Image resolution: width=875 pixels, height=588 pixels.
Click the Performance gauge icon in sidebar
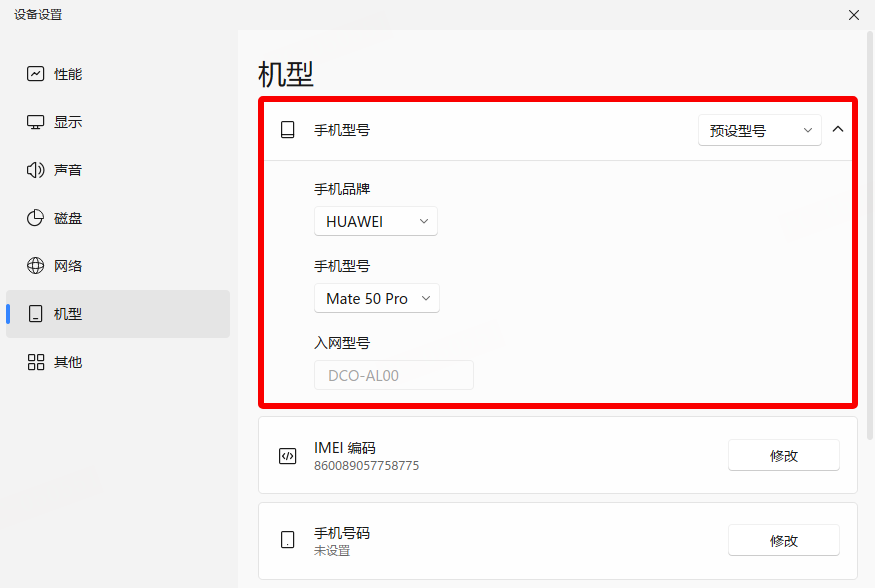pyautogui.click(x=36, y=74)
